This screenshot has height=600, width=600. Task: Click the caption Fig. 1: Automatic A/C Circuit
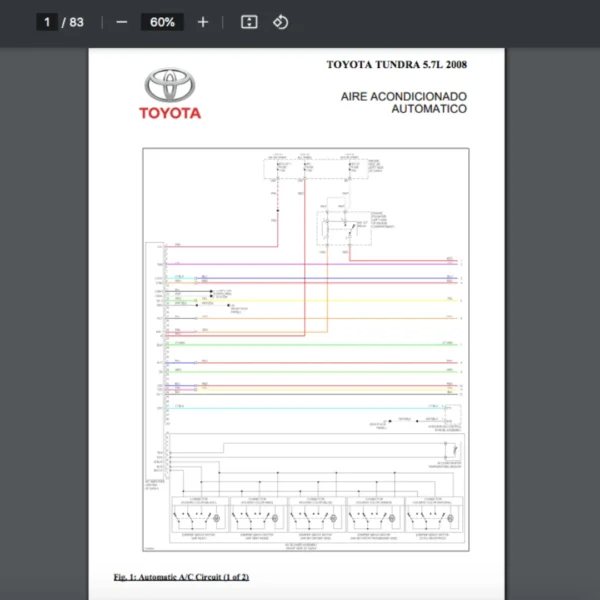point(181,577)
